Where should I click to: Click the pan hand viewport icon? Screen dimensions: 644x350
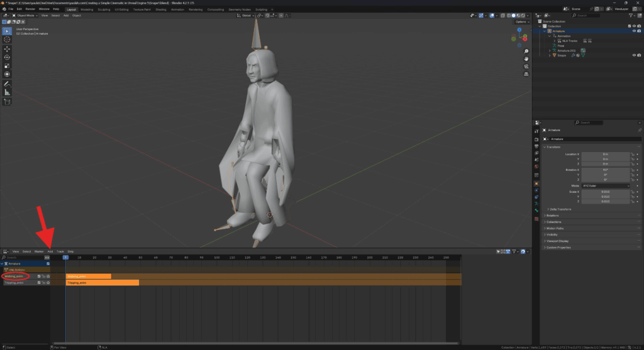tap(526, 58)
